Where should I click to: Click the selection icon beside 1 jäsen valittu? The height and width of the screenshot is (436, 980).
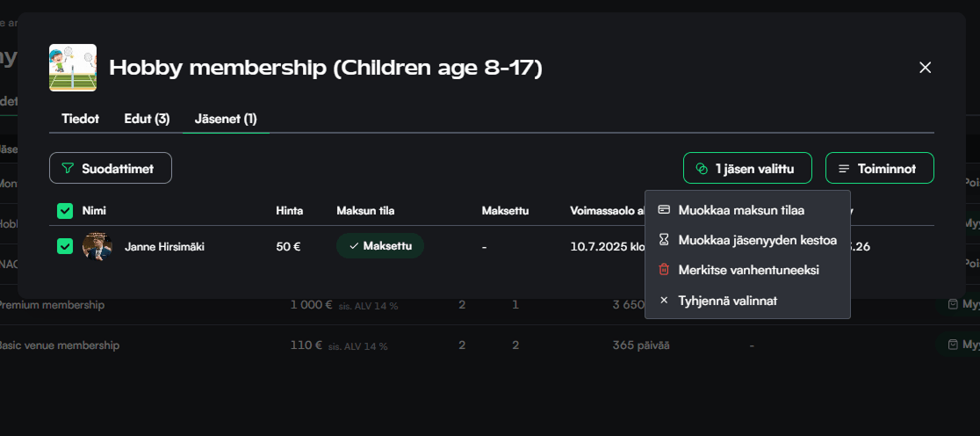click(x=701, y=168)
